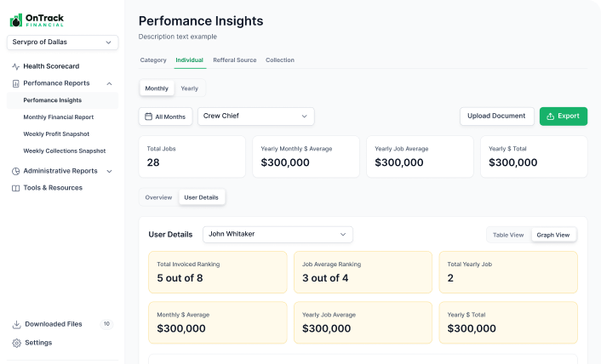Click the Administrative Reports icon

(15, 171)
